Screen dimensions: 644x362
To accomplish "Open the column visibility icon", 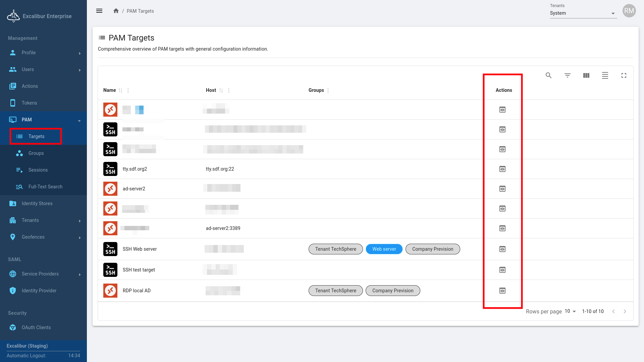I will (x=586, y=75).
